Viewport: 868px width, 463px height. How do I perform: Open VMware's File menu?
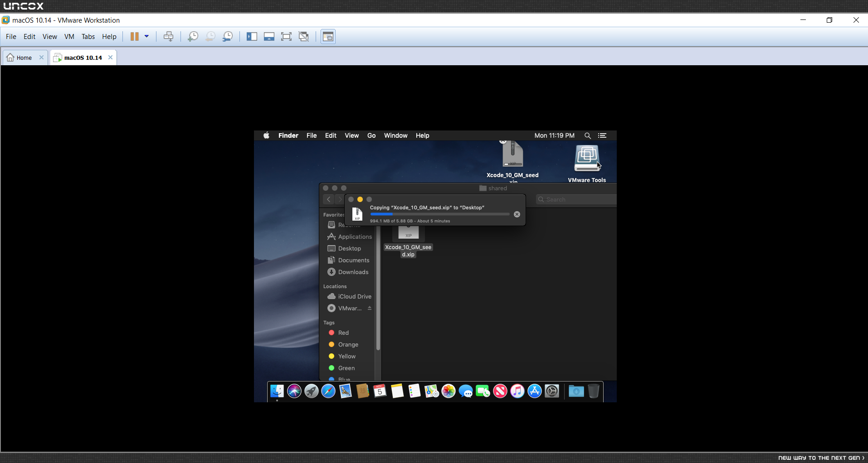click(x=11, y=37)
